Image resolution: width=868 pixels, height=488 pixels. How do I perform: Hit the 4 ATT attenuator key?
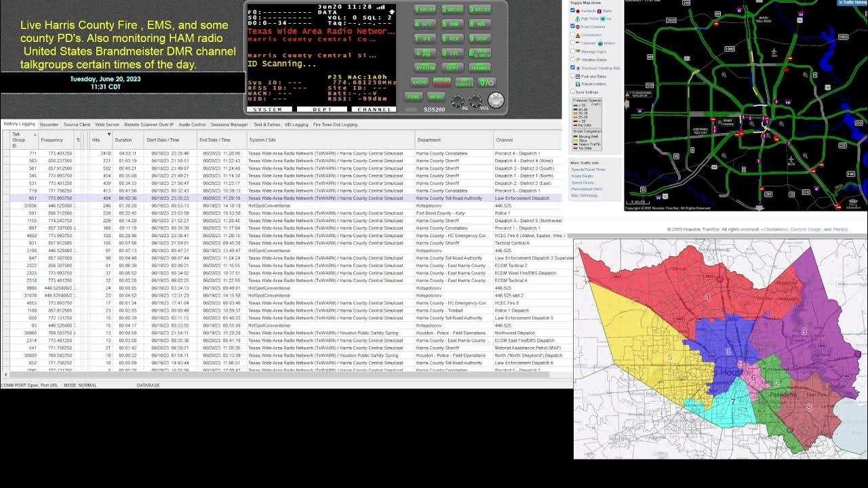425,24
